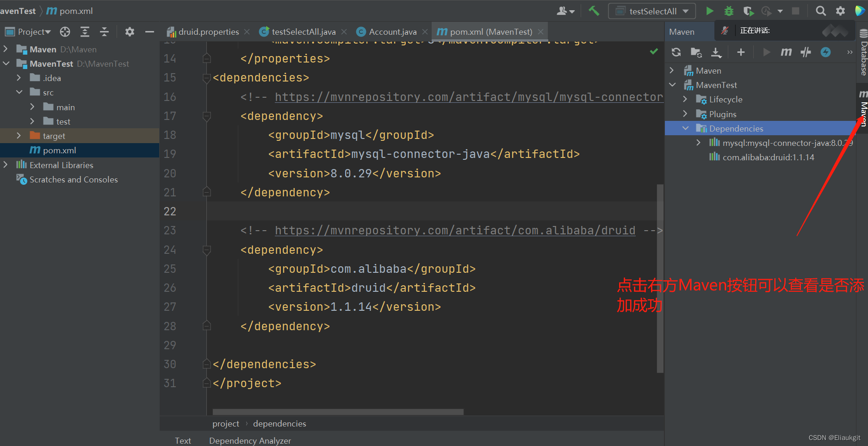
Task: Fold the dependency block at line 24
Action: coord(207,250)
